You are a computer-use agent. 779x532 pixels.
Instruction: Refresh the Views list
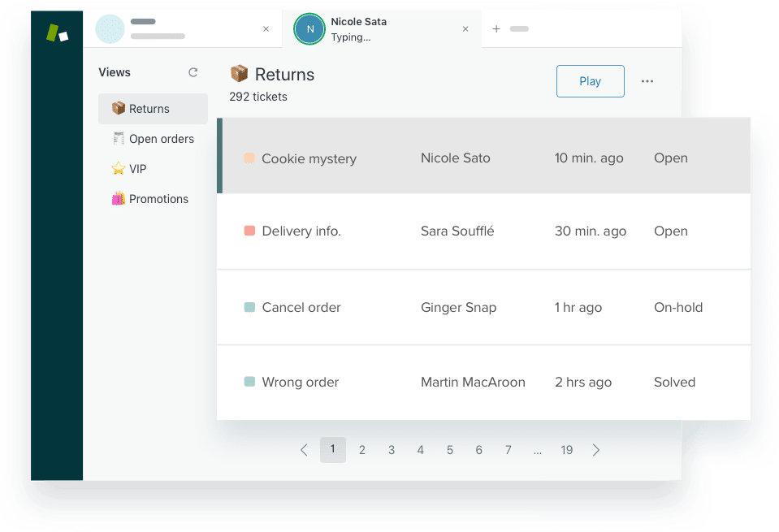click(x=193, y=72)
